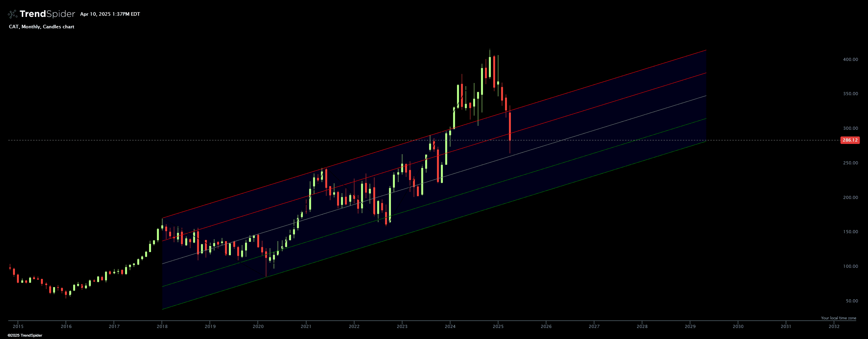Click the 2019 label on time axis
The height and width of the screenshot is (339, 868).
[x=210, y=326]
